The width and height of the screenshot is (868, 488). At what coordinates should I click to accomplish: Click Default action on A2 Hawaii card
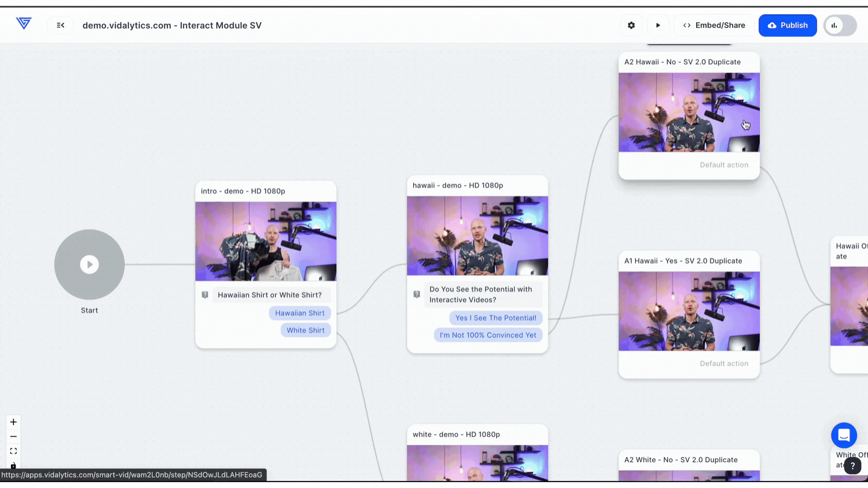[724, 165]
